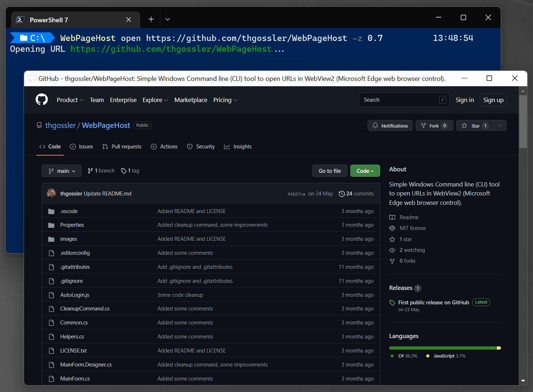Screen dimensions: 533x392
Task: View the 1 branch link
Action: pyautogui.click(x=101, y=171)
